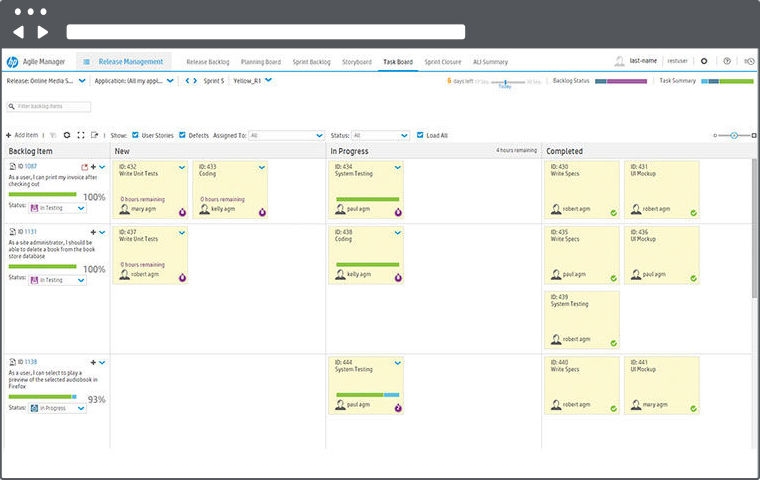Add a task to backlog item 1131

(94, 232)
